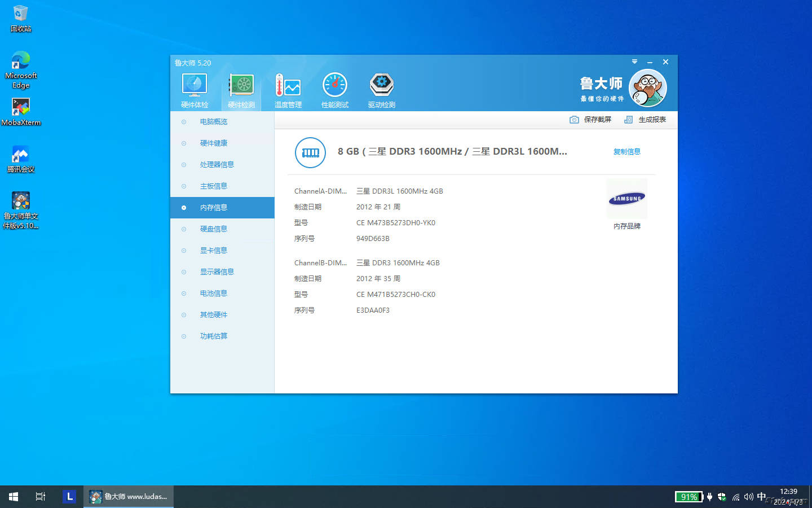Select the 温度管理 thermometer icon
812x508 pixels.
pos(288,86)
